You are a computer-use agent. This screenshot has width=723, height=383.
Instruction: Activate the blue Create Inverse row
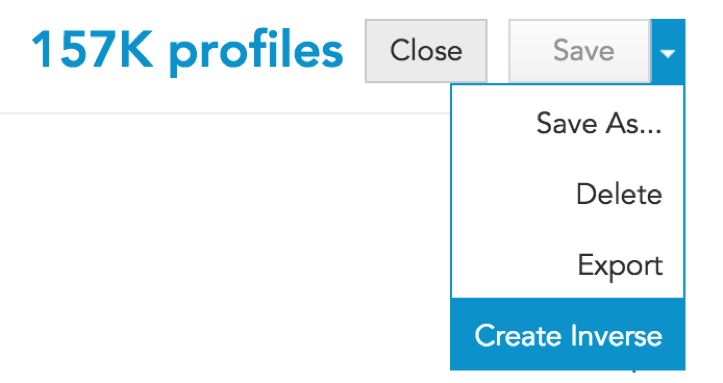[568, 334]
